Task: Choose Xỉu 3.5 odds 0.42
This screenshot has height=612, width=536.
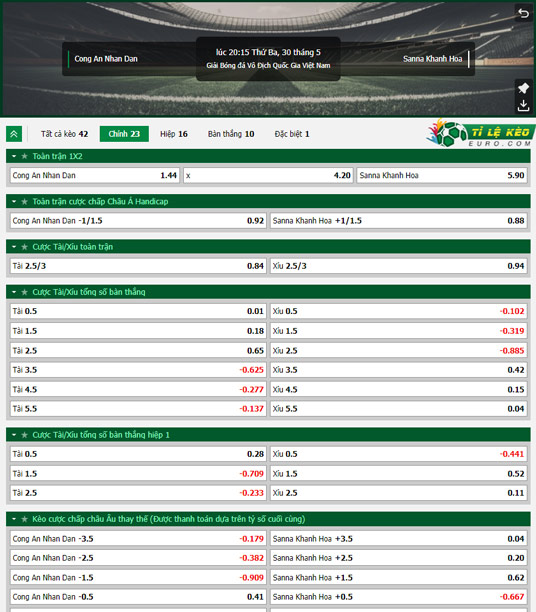Action: [399, 370]
